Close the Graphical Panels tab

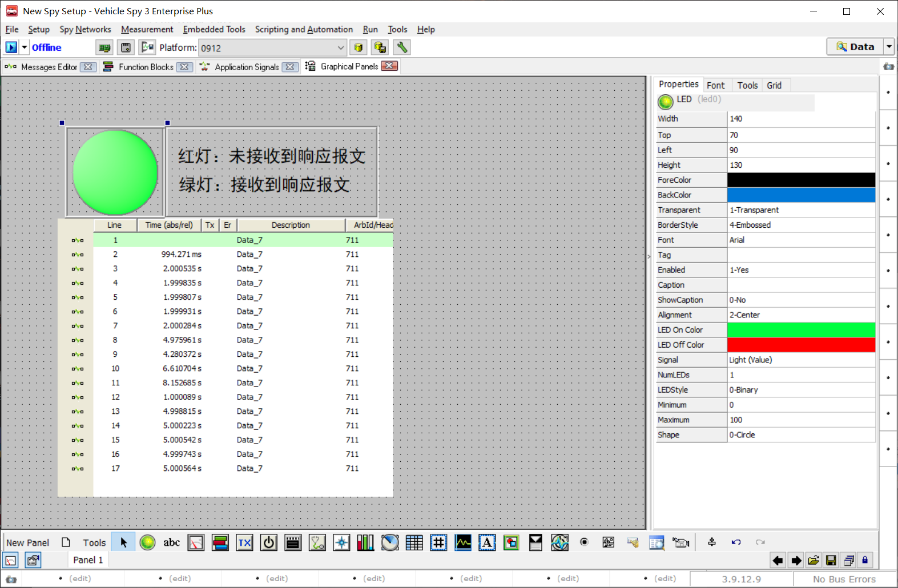[389, 66]
